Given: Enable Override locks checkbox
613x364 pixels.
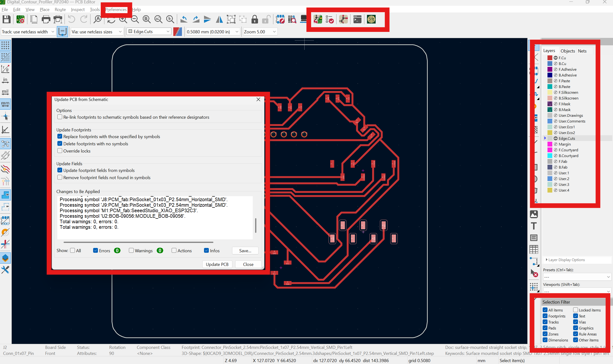Looking at the screenshot, I should point(60,151).
